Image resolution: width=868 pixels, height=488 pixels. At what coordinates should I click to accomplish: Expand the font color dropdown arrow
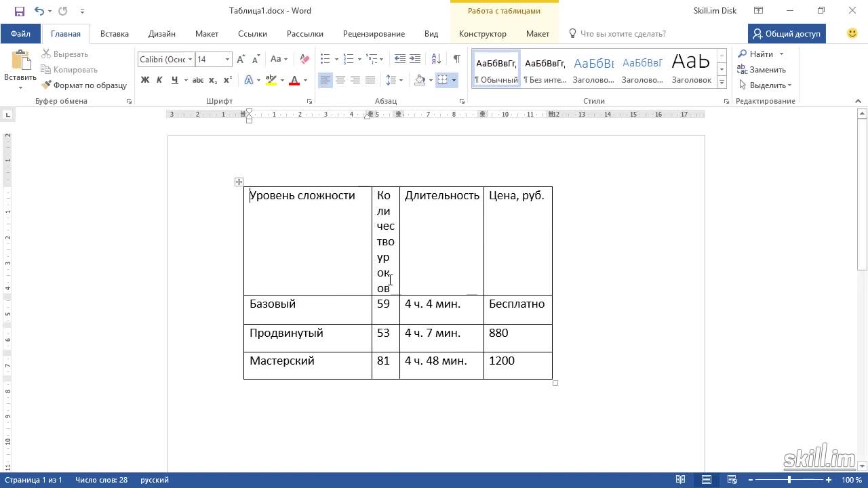pyautogui.click(x=305, y=80)
